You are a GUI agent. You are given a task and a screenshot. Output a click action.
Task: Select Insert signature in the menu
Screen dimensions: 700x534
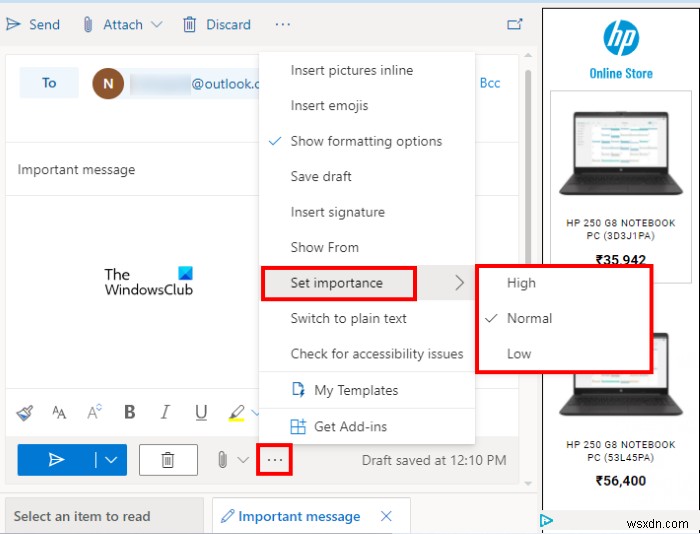click(x=367, y=212)
